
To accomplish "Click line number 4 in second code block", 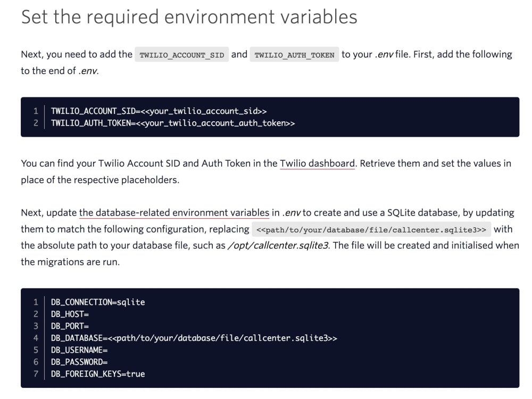I will coord(35,338).
